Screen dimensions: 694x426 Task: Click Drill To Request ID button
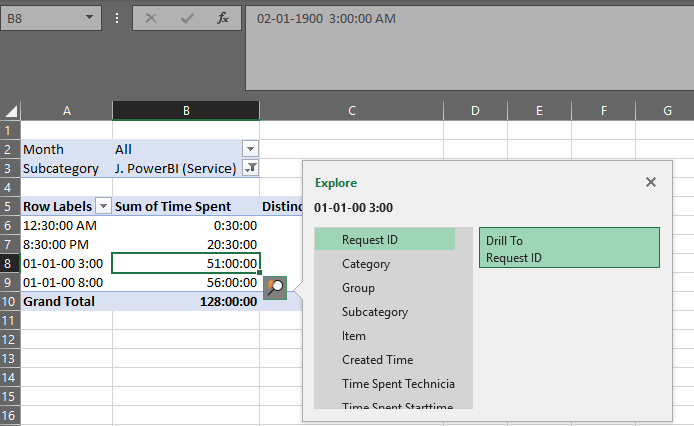pos(569,248)
